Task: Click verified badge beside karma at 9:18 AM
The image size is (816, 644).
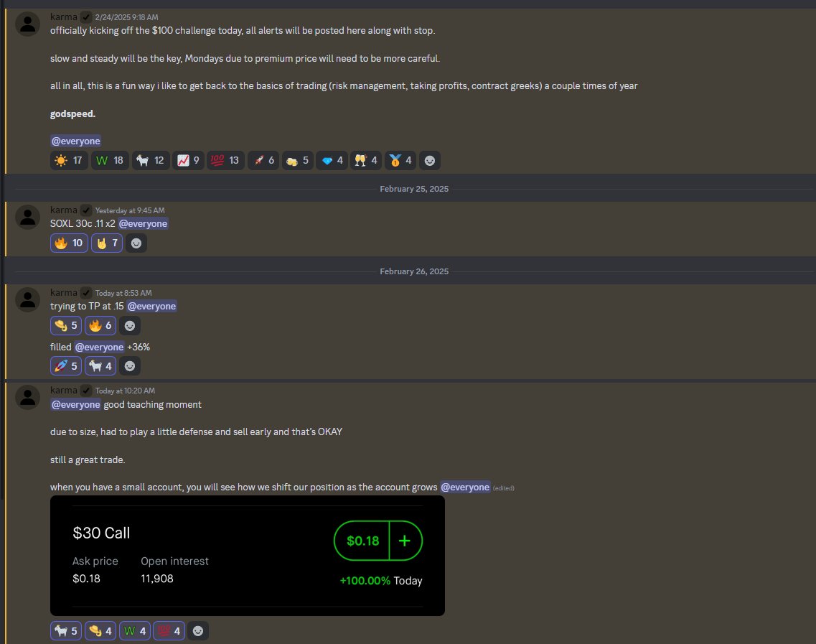Action: coord(86,17)
